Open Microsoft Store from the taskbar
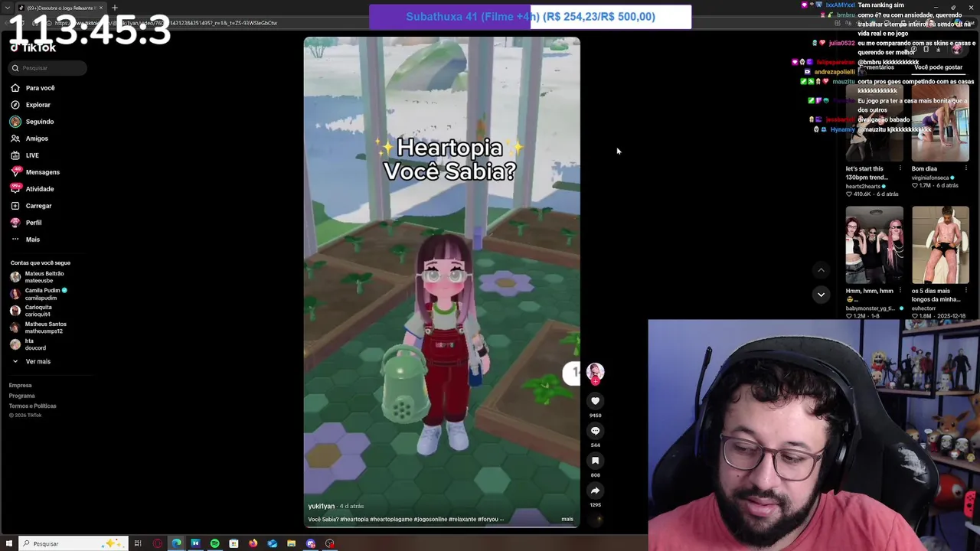Viewport: 980px width, 551px height. (234, 543)
